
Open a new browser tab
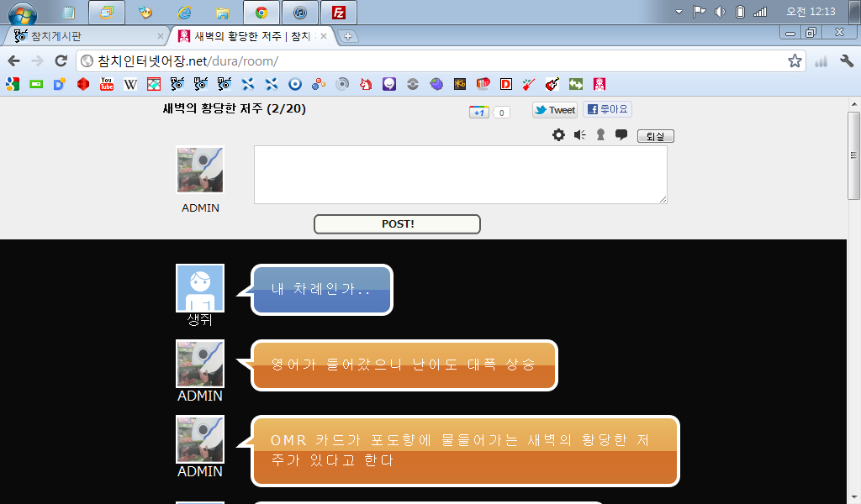348,36
